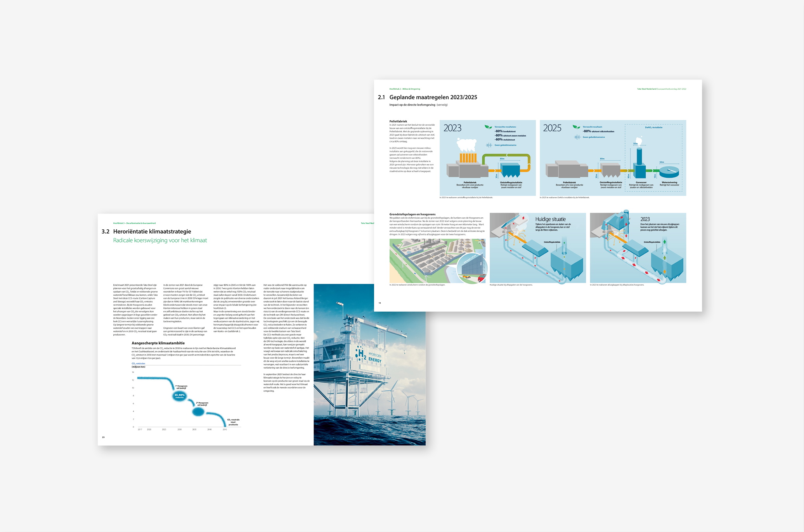The height and width of the screenshot is (532, 804).
Task: Click the 'Waterzuivering' label
Action: pos(669,182)
